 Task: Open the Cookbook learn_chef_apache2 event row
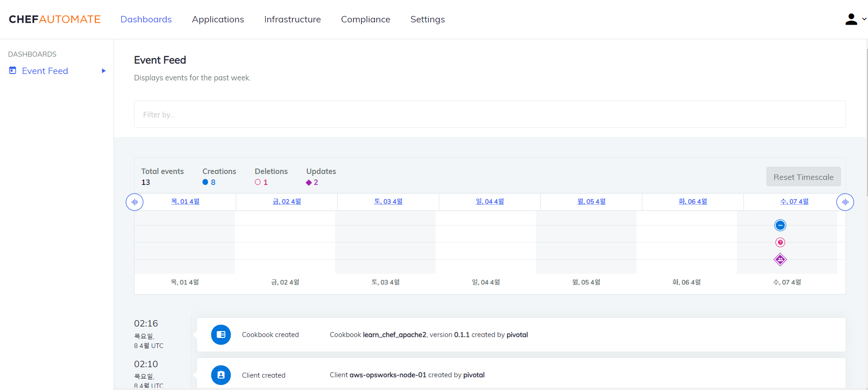pyautogui.click(x=521, y=335)
